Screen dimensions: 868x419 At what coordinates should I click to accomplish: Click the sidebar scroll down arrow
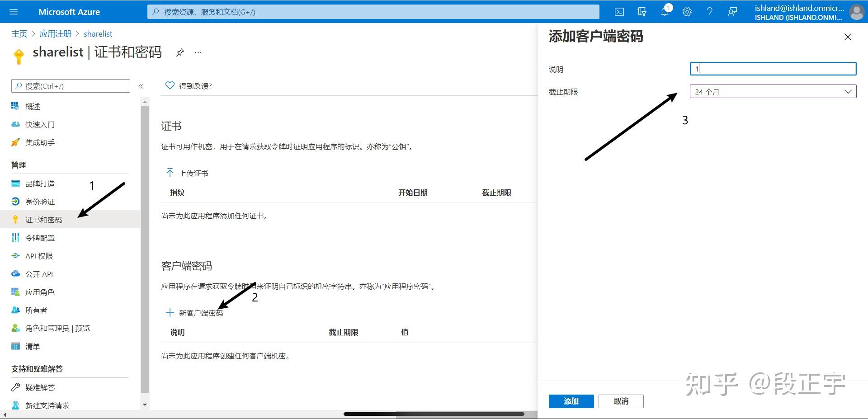[145, 405]
